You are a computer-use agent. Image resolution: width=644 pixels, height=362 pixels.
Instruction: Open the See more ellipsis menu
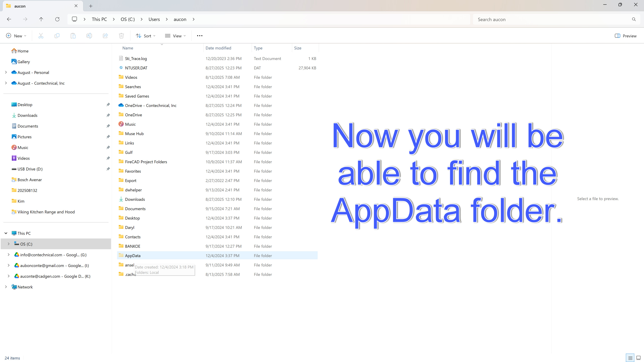200,36
